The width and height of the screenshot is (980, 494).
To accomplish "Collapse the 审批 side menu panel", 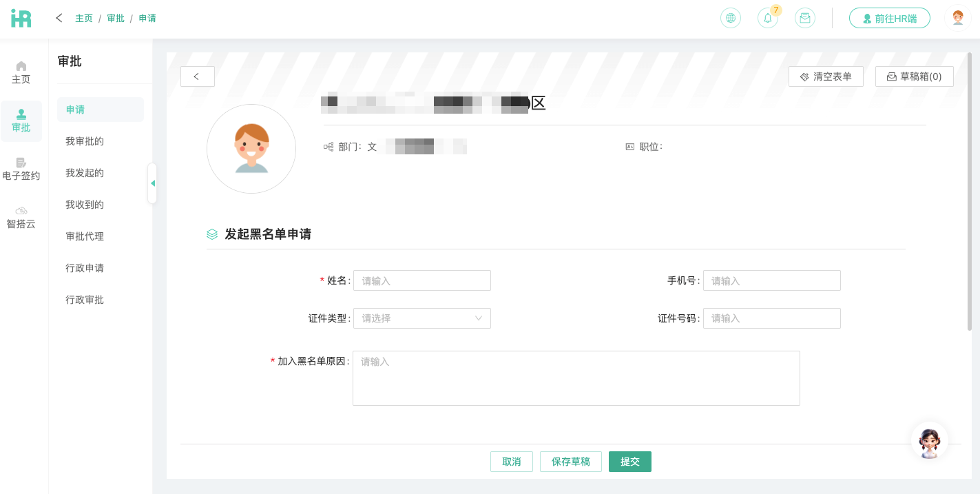I will [152, 183].
